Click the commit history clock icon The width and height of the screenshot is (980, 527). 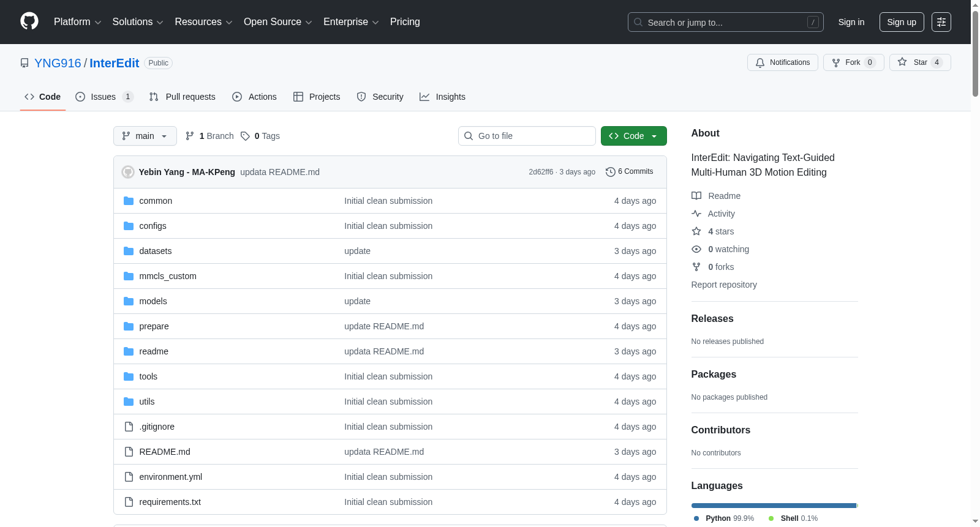(610, 172)
